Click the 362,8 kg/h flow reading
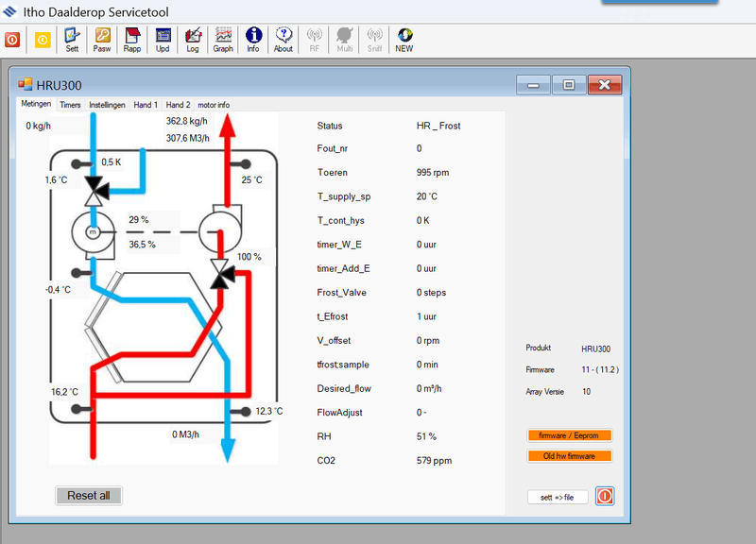The width and height of the screenshot is (756, 544). [186, 121]
